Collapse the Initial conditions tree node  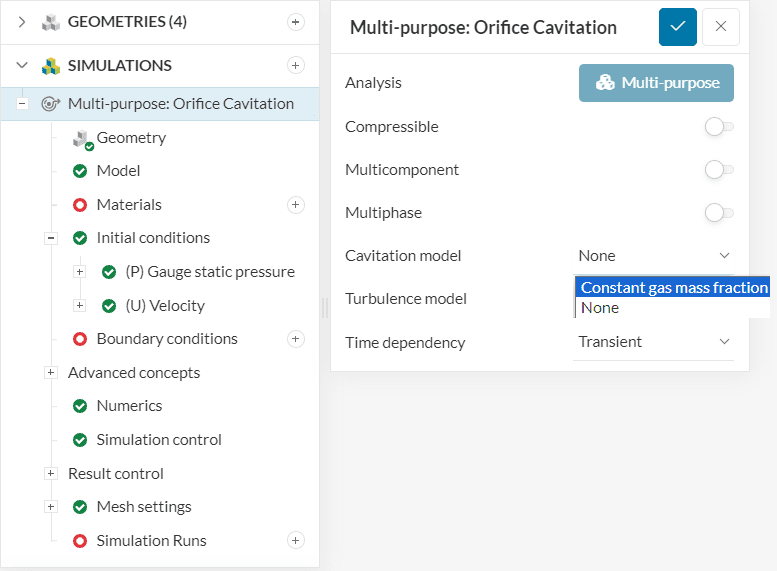click(x=51, y=238)
